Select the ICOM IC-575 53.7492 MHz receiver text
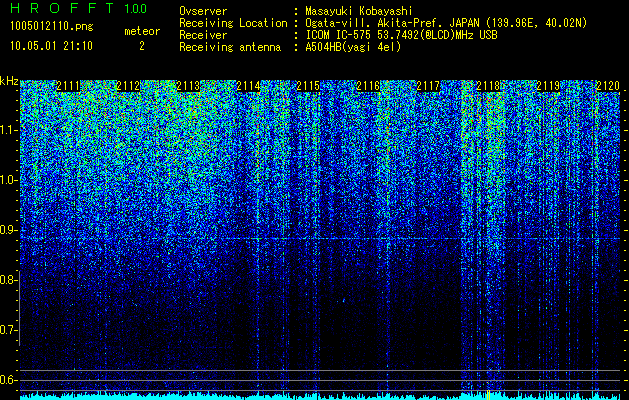Image resolution: width=629 pixels, height=400 pixels. pos(401,35)
